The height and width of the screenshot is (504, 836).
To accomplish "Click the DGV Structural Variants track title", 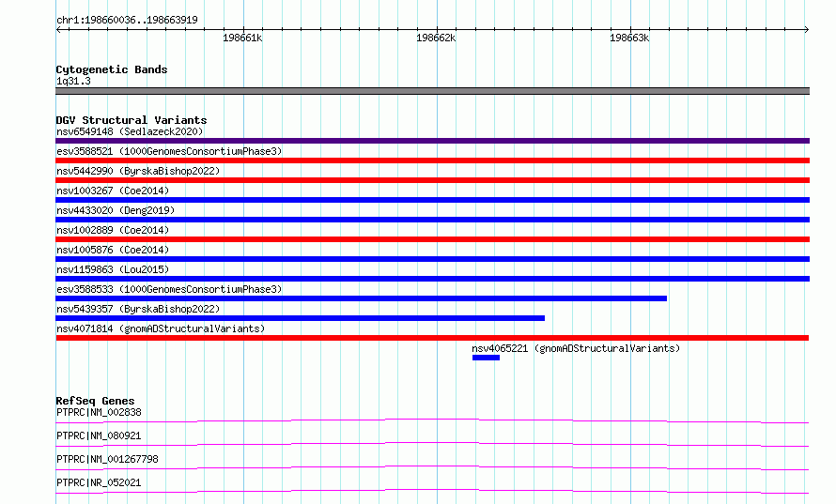I will pyautogui.click(x=132, y=120).
